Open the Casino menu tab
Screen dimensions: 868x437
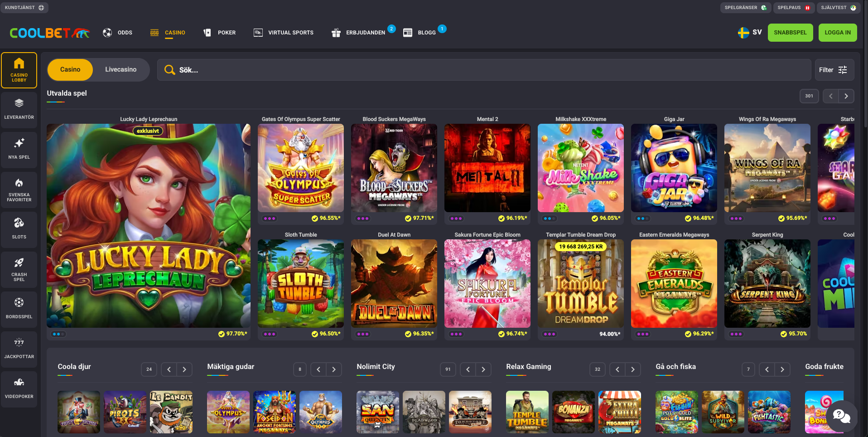pos(175,33)
